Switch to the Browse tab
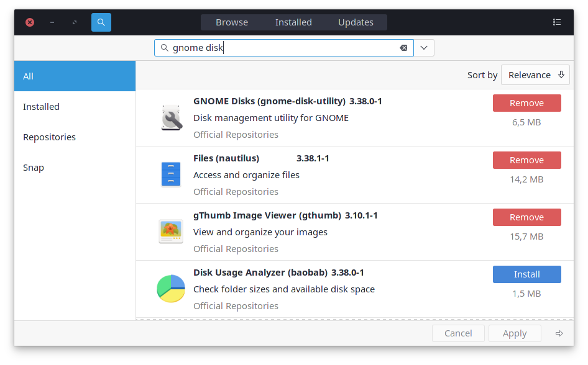 [232, 22]
